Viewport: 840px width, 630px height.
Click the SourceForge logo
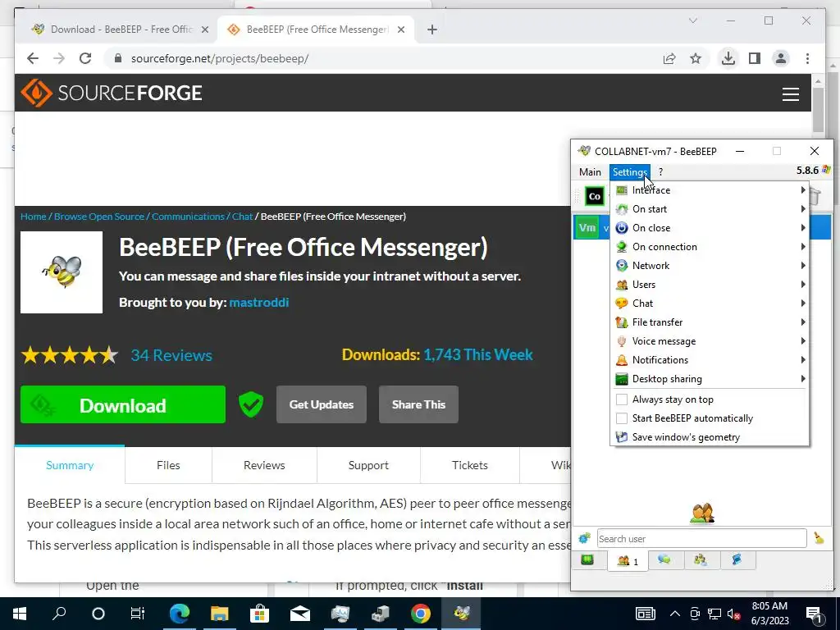click(x=112, y=94)
